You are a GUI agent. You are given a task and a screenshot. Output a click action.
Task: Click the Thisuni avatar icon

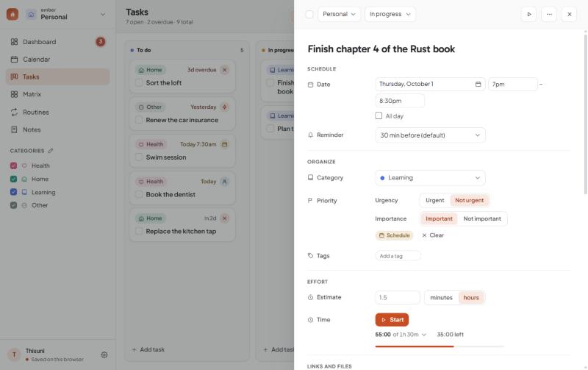tap(14, 355)
